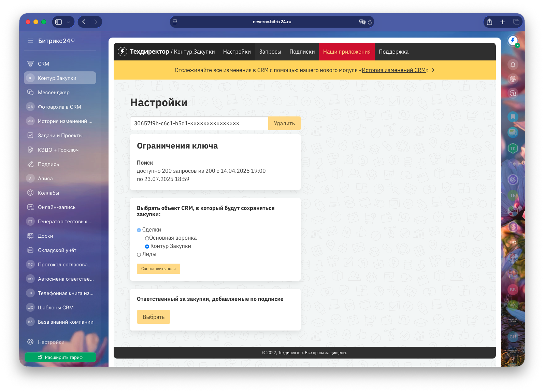Click the Алиса avatar icon in left menu
The width and height of the screenshot is (544, 392).
30,179
